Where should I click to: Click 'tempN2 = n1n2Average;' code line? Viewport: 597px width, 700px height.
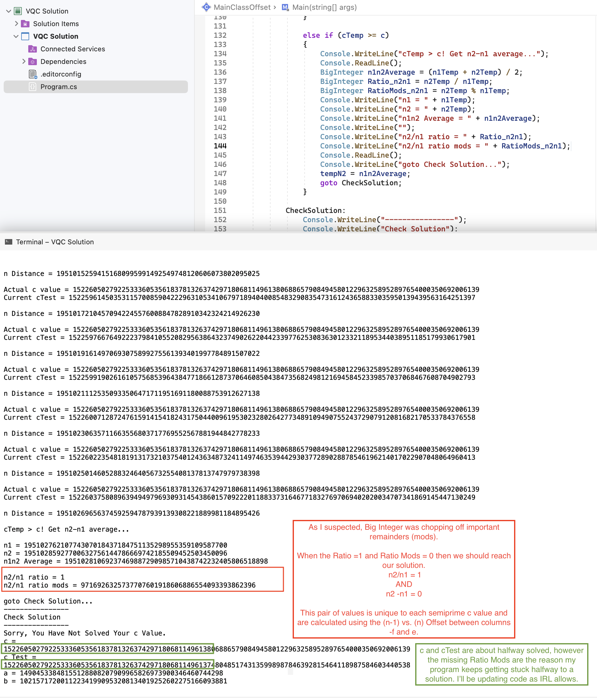point(365,174)
